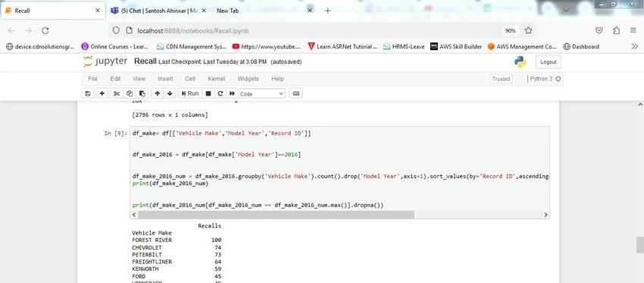The image size is (644, 283).
Task: Open a new browser tab
Action: [327, 11]
